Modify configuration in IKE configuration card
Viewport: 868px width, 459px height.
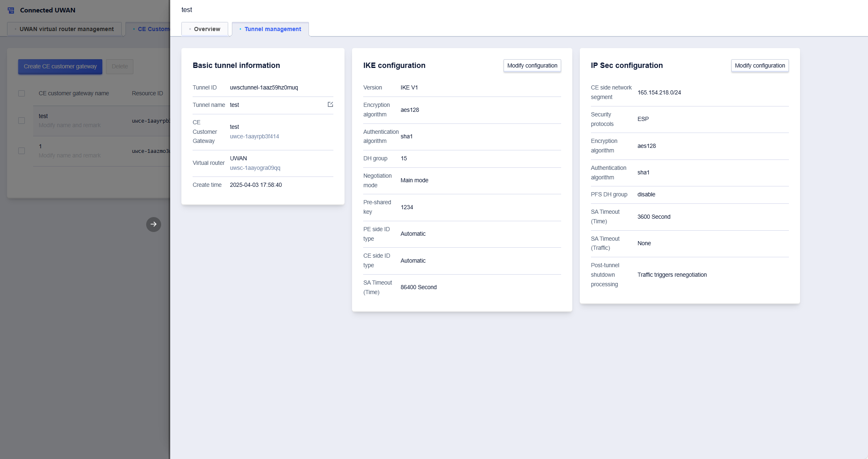532,65
